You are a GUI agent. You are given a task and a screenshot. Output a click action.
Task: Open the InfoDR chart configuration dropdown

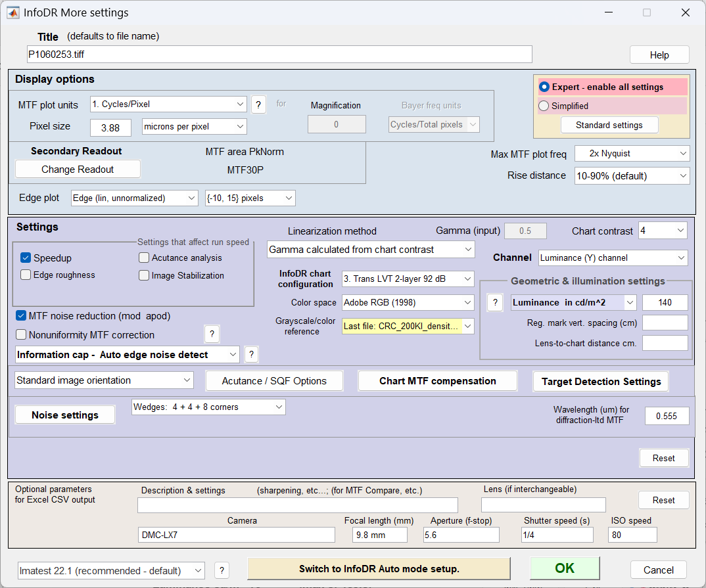click(408, 279)
